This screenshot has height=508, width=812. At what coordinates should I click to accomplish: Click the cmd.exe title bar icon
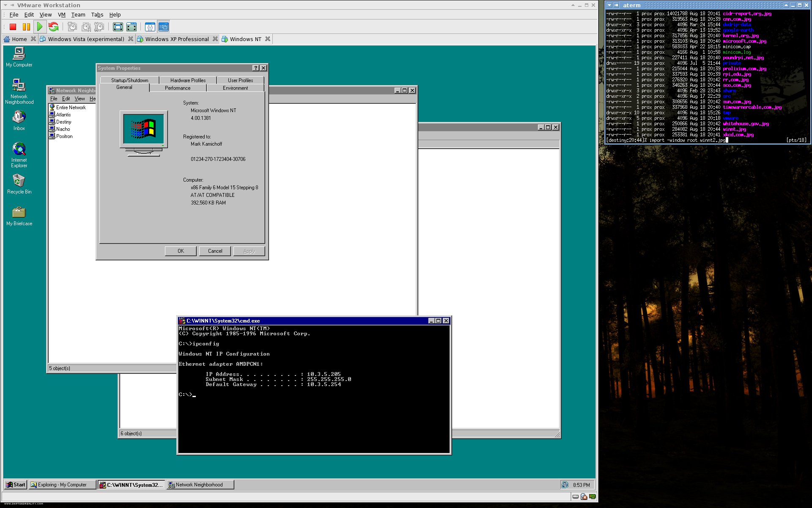coord(182,320)
